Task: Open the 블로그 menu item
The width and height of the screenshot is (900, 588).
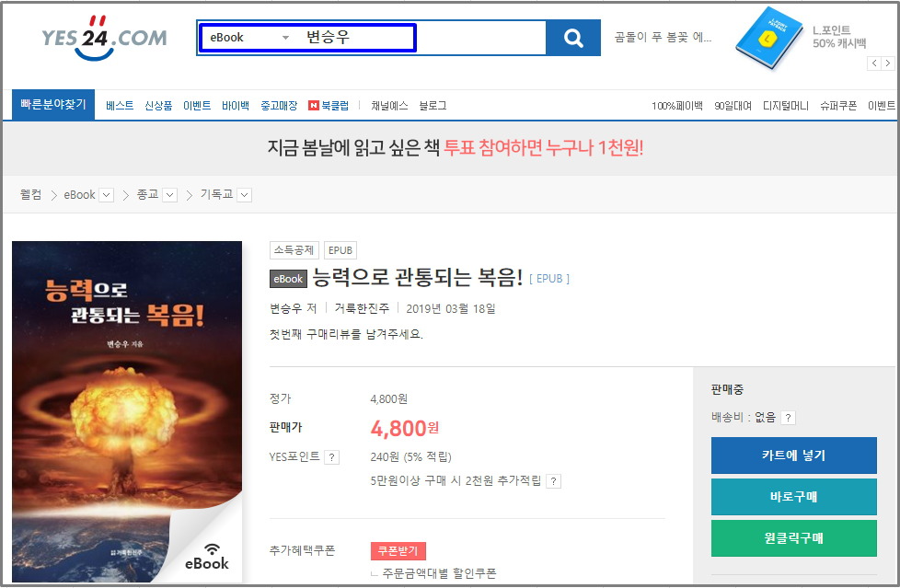Action: [433, 106]
